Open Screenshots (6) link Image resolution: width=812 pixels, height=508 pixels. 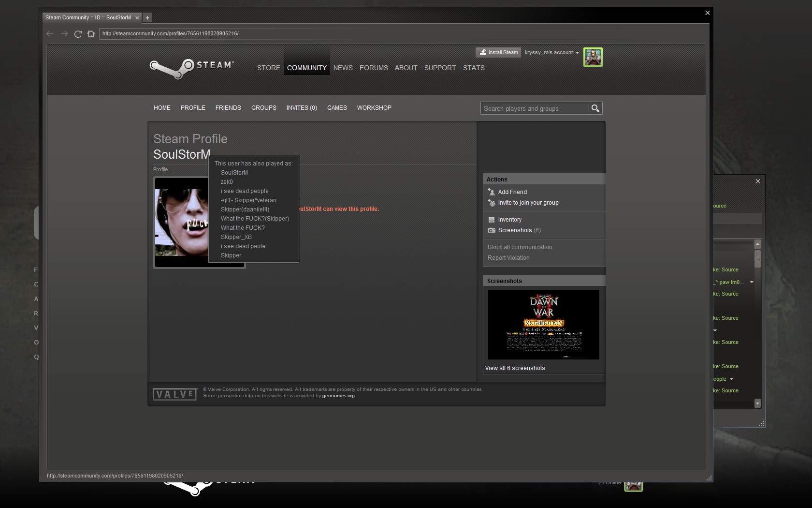tap(520, 230)
